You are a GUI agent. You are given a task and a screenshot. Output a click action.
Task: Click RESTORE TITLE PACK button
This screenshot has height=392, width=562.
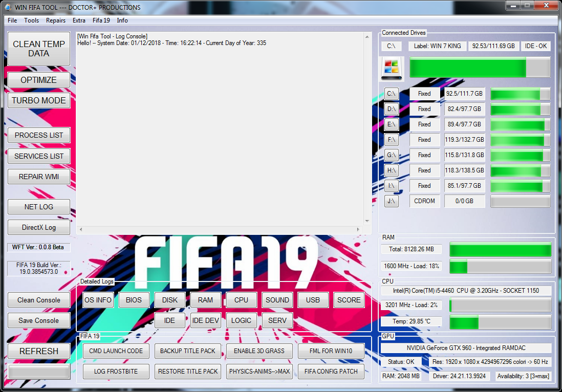pos(187,371)
